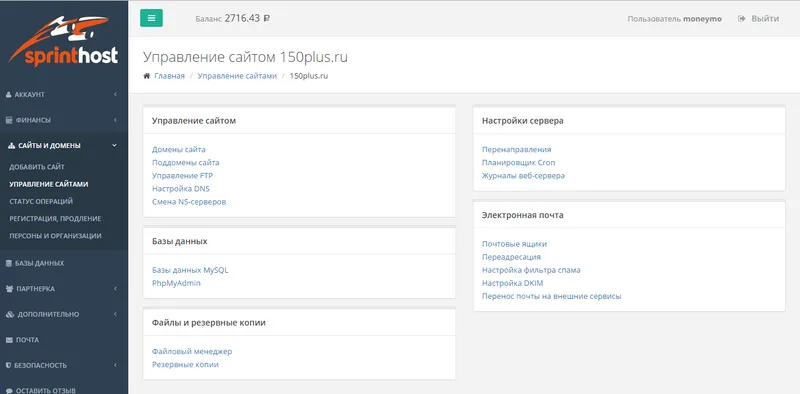The width and height of the screenshot is (800, 394).
Task: Click the Настройки сервера panel heading
Action: click(x=522, y=121)
